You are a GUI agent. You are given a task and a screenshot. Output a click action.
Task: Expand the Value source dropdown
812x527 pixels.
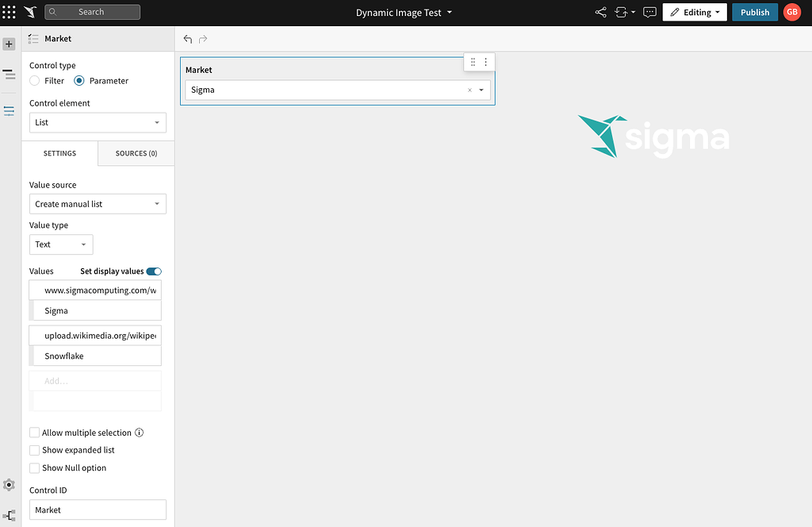pyautogui.click(x=97, y=204)
